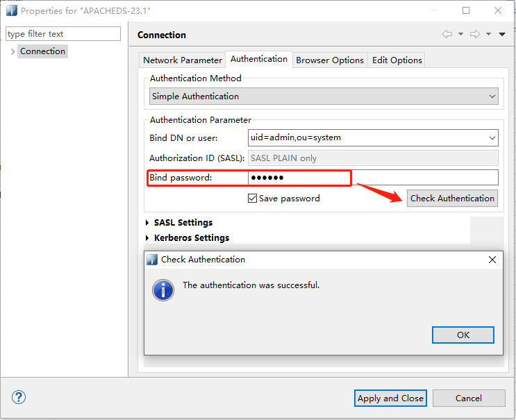Open the Edit Options tab

pyautogui.click(x=397, y=60)
